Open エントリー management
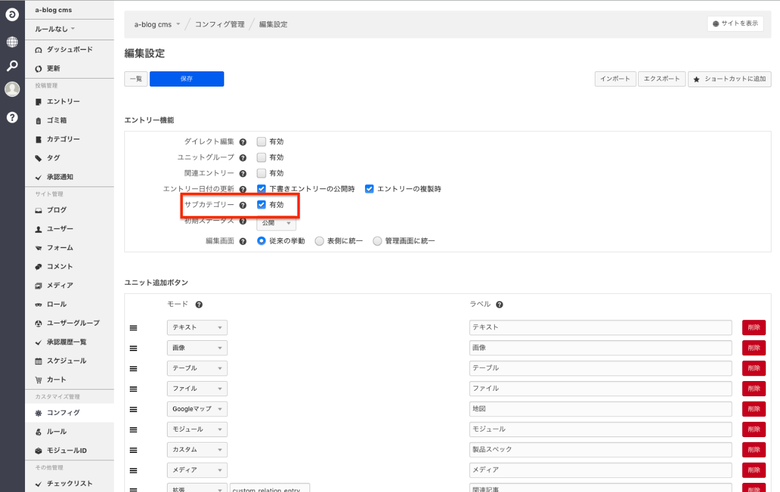The width and height of the screenshot is (780, 492). (70, 101)
